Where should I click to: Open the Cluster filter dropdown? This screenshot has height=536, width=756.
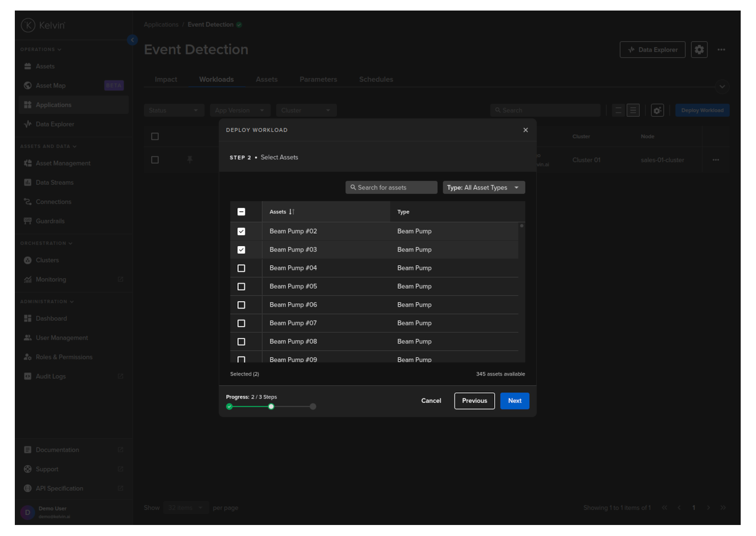[306, 111]
